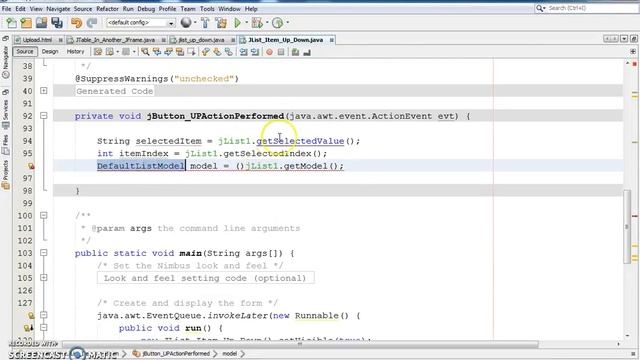Click the Uncomment code icon

click(x=307, y=52)
